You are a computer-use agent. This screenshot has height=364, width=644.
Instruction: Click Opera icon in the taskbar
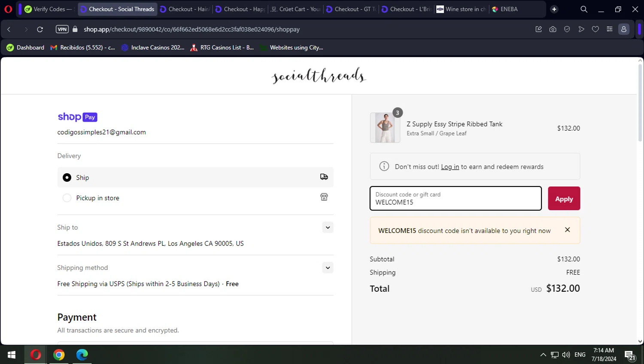pos(36,355)
